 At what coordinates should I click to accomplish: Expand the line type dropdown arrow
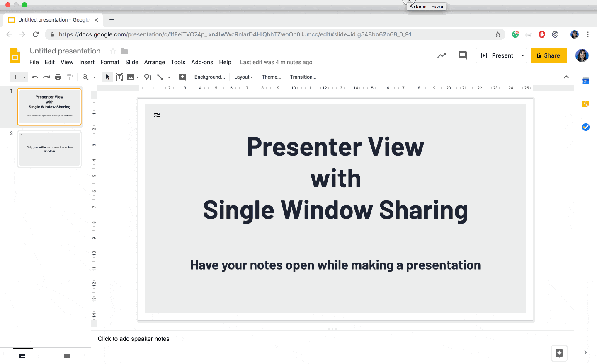point(169,77)
